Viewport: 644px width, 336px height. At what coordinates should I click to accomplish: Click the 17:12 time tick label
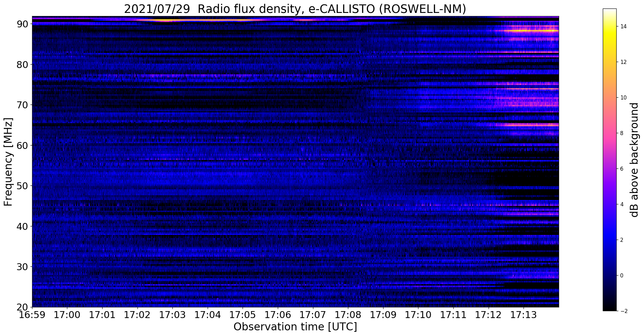point(489,315)
